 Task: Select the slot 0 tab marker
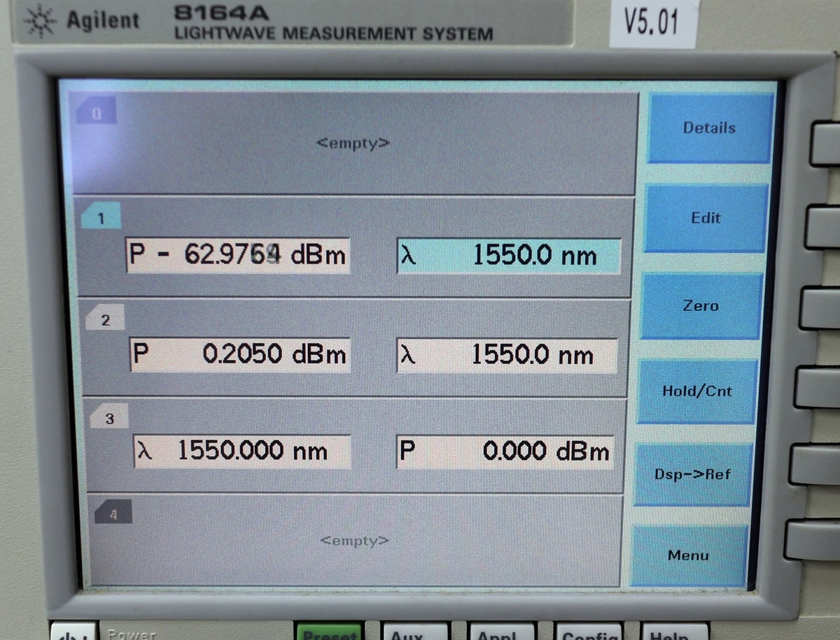[95, 111]
